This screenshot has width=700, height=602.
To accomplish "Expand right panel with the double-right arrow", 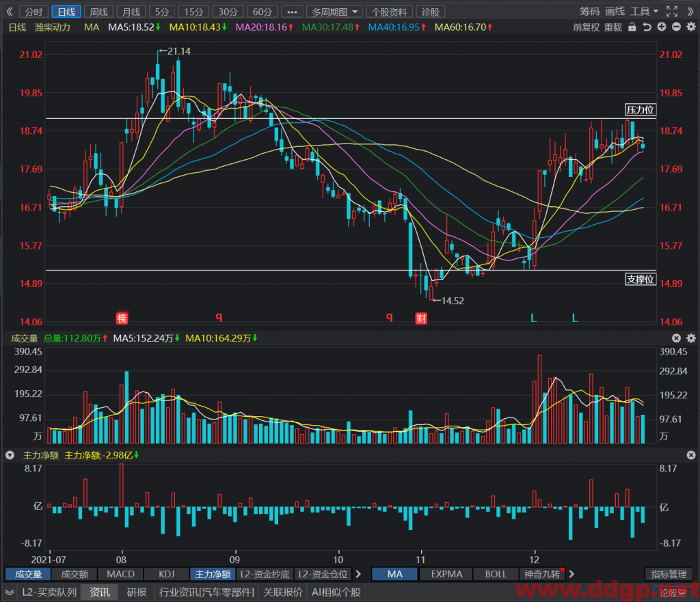I will [x=690, y=12].
